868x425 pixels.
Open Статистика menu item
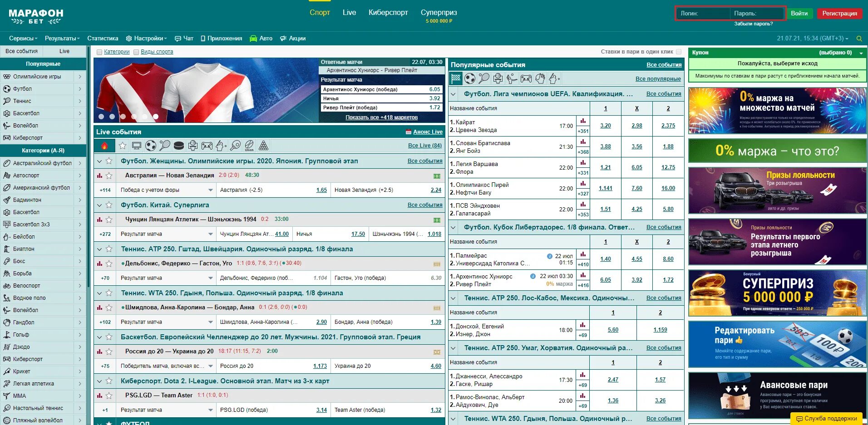[103, 39]
